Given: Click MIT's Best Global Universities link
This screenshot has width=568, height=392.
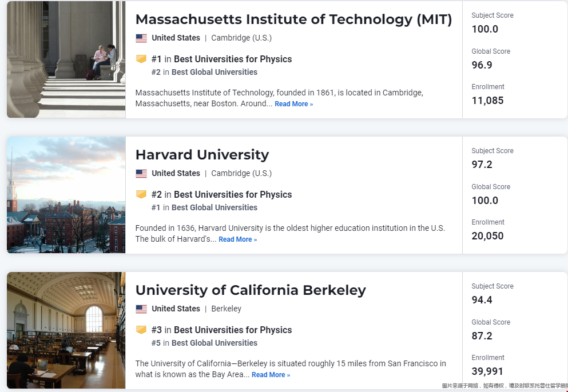Looking at the screenshot, I should click(215, 72).
